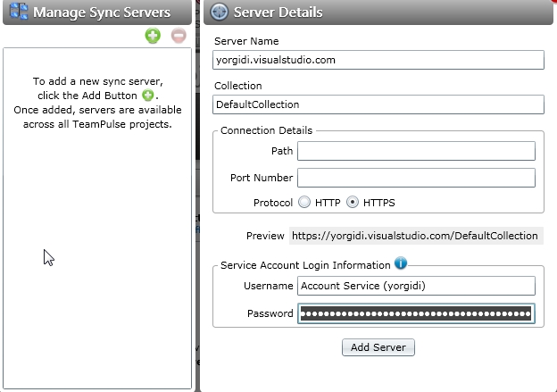Click the Password field

point(415,313)
